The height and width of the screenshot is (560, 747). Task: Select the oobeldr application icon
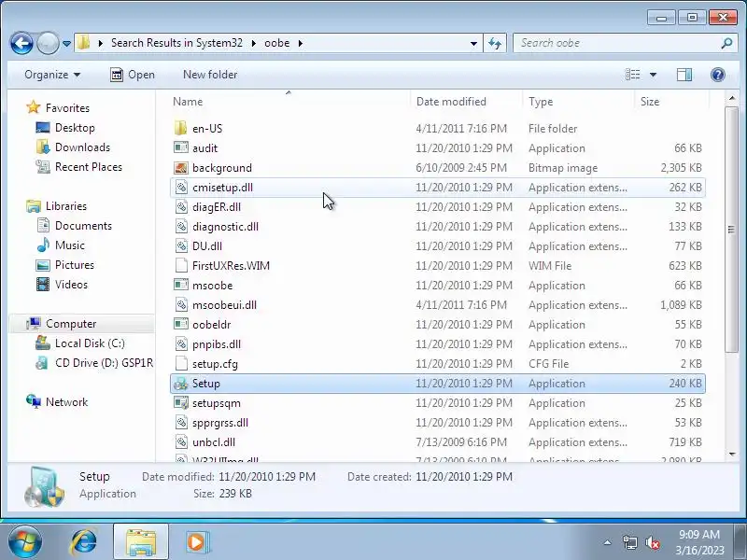click(180, 324)
